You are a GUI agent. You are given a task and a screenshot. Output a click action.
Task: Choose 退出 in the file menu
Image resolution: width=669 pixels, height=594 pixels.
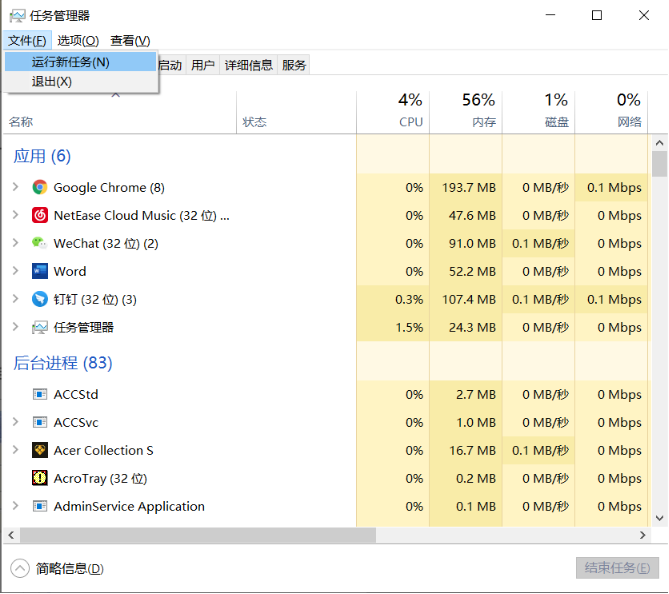(x=52, y=82)
